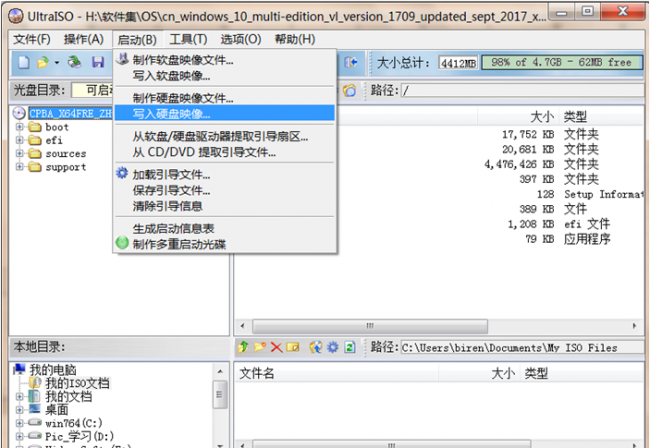Click the 我的ISO文档 folder icon
The image size is (650, 448).
(x=35, y=383)
